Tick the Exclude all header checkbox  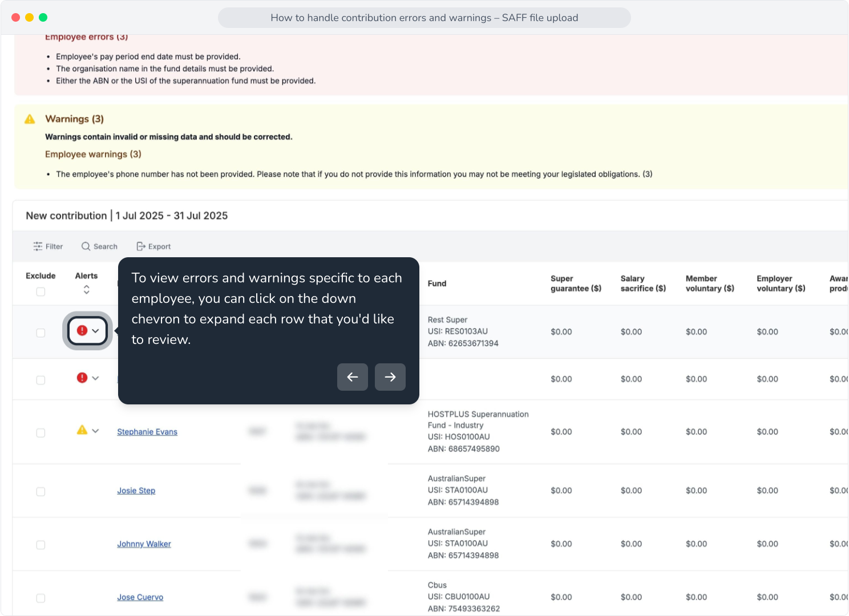[41, 292]
